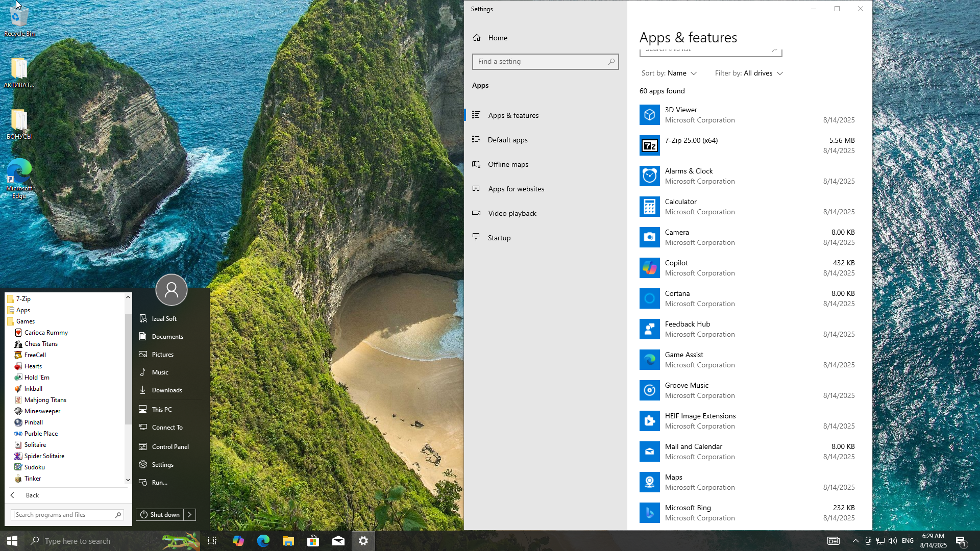The height and width of the screenshot is (551, 980).
Task: Click the taskbar volume icon
Action: (892, 541)
